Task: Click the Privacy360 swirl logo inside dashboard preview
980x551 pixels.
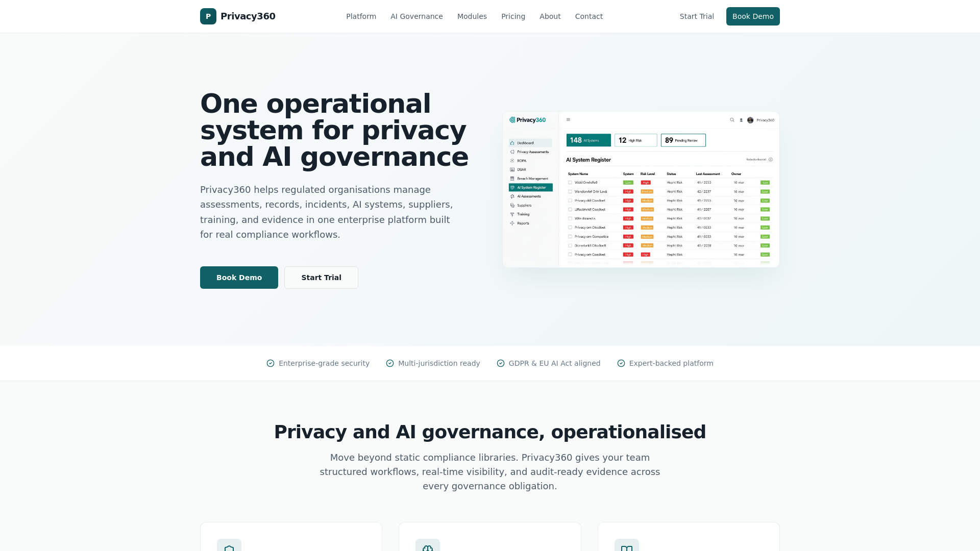Action: point(512,120)
